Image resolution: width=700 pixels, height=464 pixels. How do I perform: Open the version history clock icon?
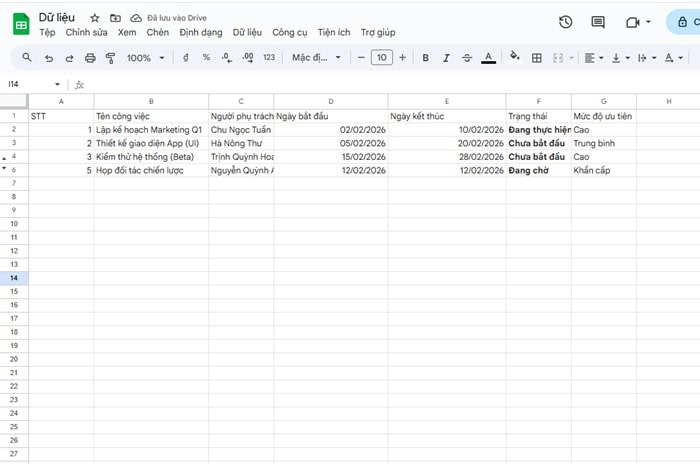coord(566,22)
